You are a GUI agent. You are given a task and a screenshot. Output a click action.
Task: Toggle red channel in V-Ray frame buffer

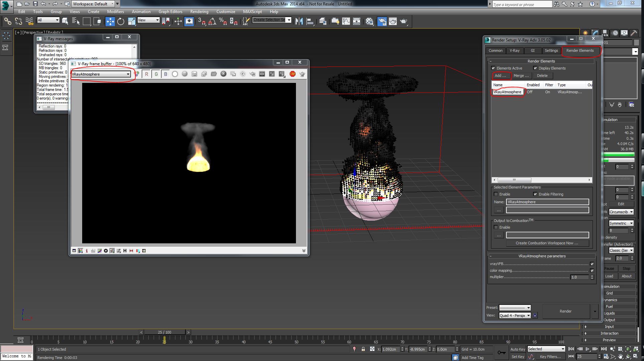click(x=146, y=74)
